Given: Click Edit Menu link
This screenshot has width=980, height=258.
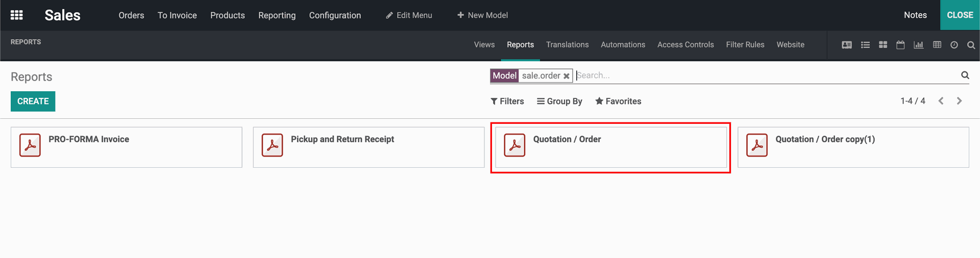Looking at the screenshot, I should click(409, 15).
